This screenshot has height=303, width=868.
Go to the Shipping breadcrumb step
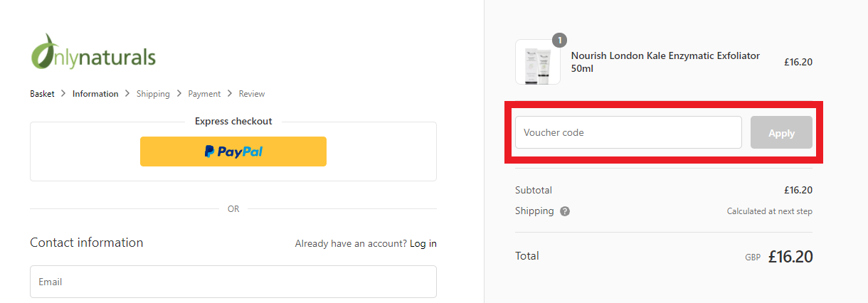[x=153, y=94]
